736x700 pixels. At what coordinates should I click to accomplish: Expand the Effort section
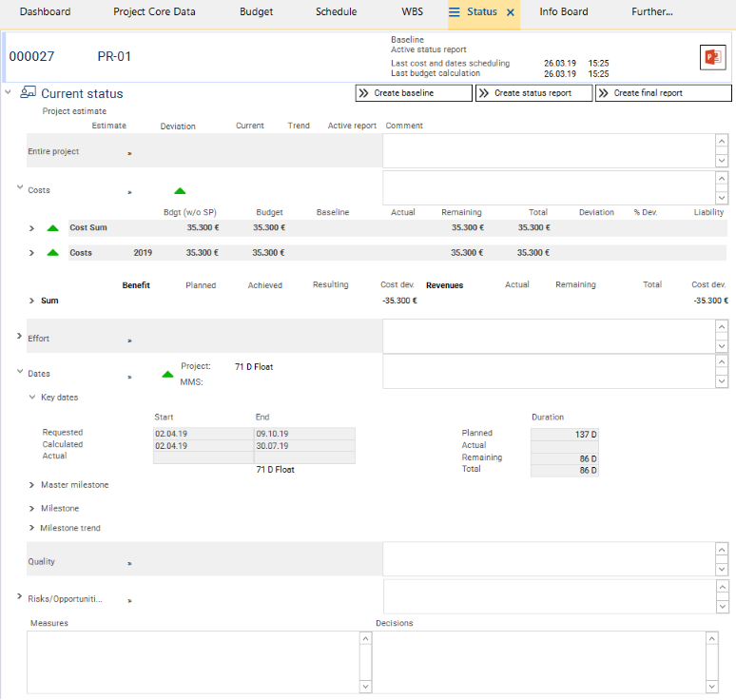[x=19, y=336]
